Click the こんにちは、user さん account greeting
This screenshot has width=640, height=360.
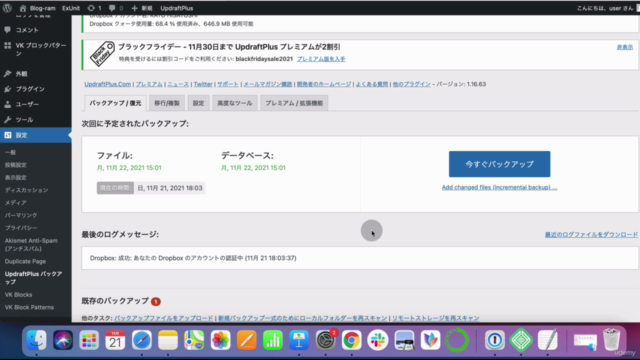(604, 8)
